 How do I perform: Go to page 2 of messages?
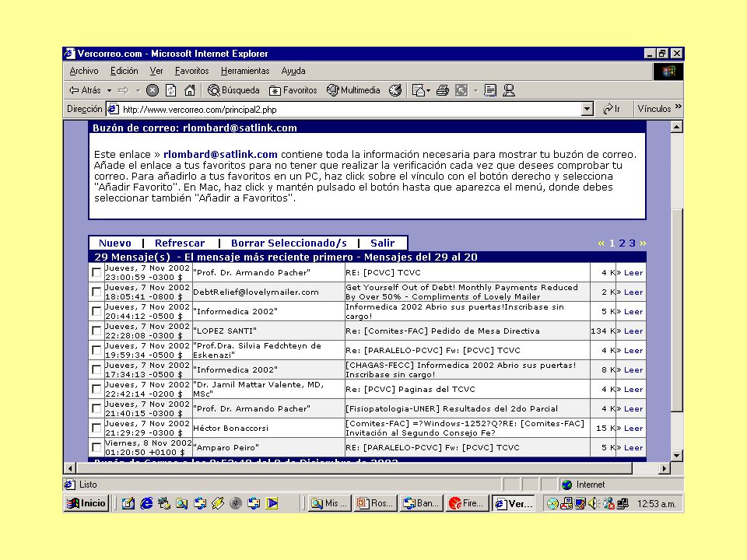[x=622, y=243]
